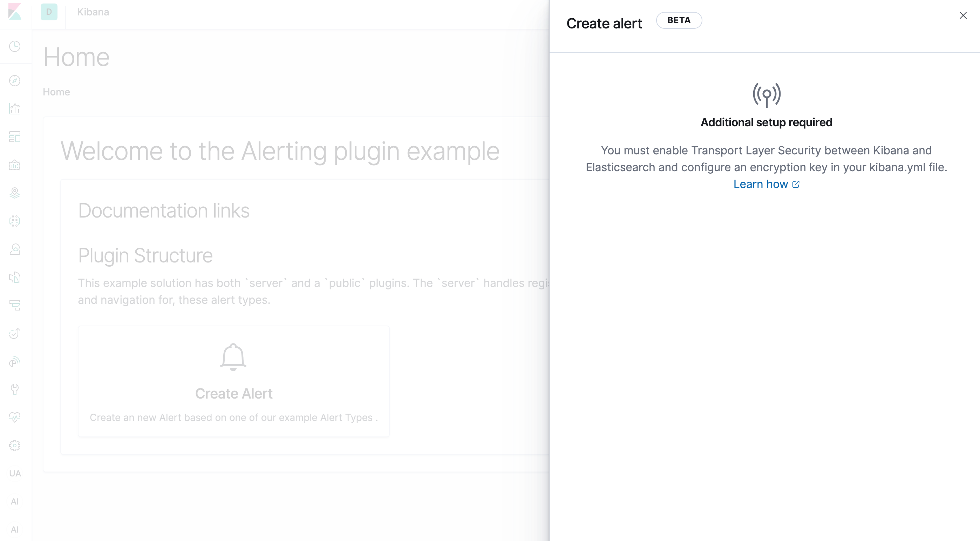Open Machine Learning icon in sidebar
This screenshot has height=541, width=980.
pyautogui.click(x=15, y=221)
